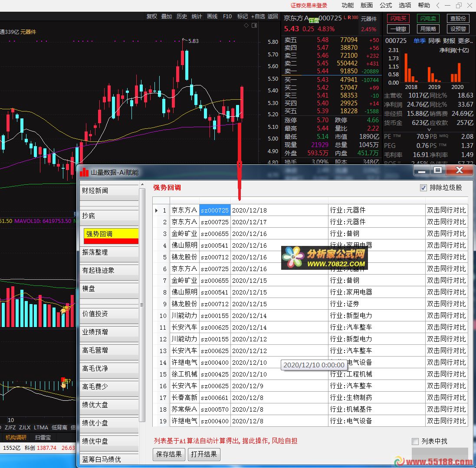Screen dimensions: 476x468
Task: Maximize the 山量数据-Ai赋能 dialog
Action: pyautogui.click(x=438, y=170)
